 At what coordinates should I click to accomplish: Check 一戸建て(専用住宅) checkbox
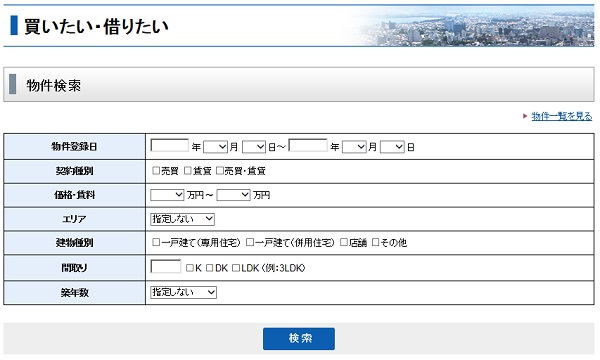point(156,242)
